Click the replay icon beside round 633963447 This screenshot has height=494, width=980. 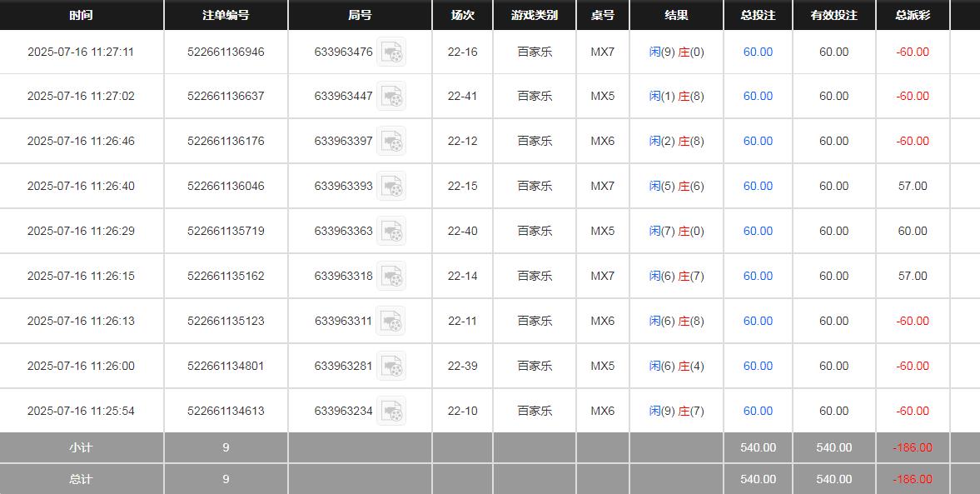[x=392, y=97]
